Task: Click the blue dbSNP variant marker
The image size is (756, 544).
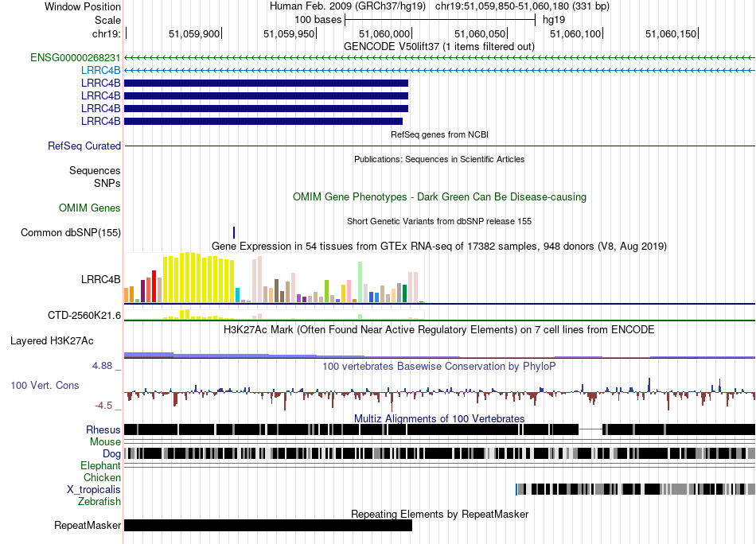Action: pos(234,233)
